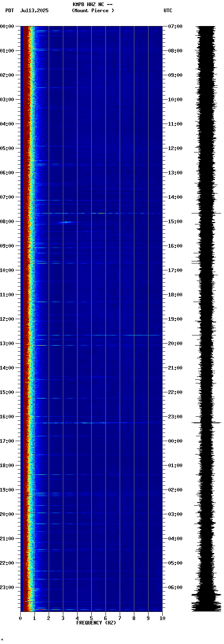The image size is (224, 644).
Task: Click the 3 Hz frequency tick label
Action: click(x=63, y=618)
